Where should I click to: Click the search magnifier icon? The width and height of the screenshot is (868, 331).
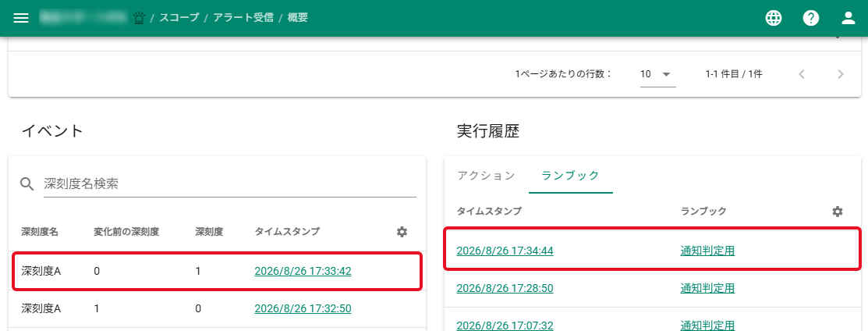click(27, 183)
